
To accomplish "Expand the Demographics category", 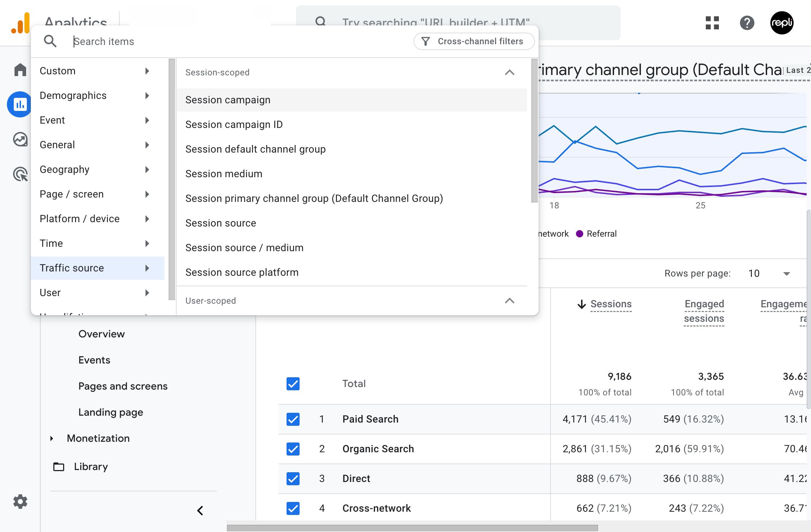I will [x=98, y=96].
